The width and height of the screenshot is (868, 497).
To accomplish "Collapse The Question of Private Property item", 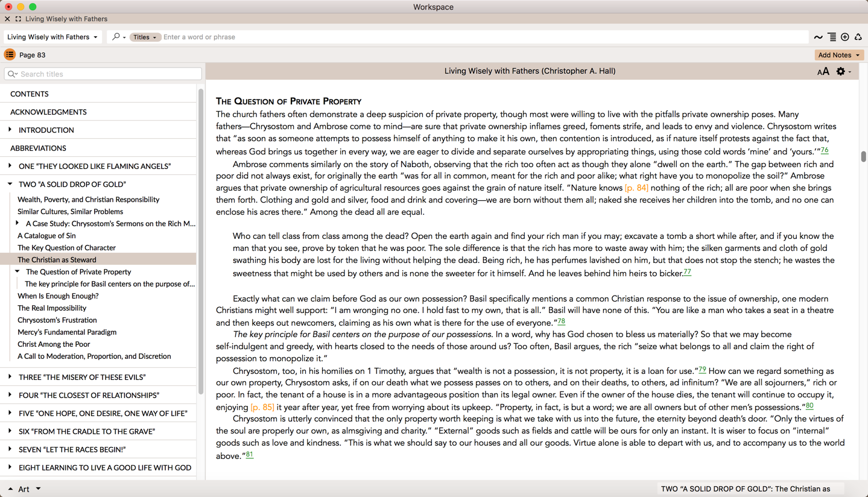I will [17, 271].
